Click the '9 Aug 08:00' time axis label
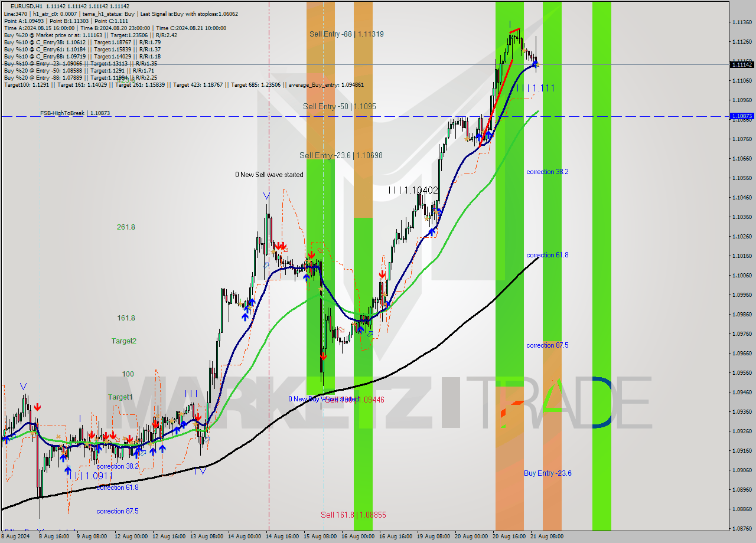The width and height of the screenshot is (756, 543). [x=91, y=537]
